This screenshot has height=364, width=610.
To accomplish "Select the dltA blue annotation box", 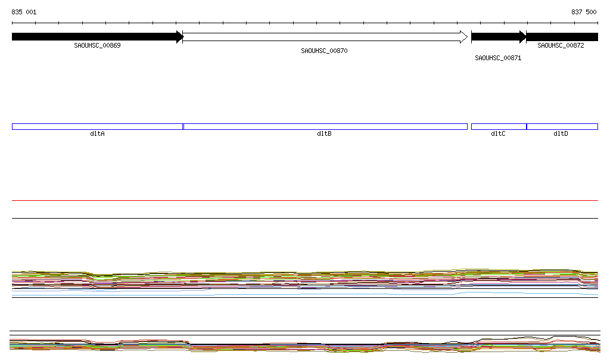I will pos(97,126).
